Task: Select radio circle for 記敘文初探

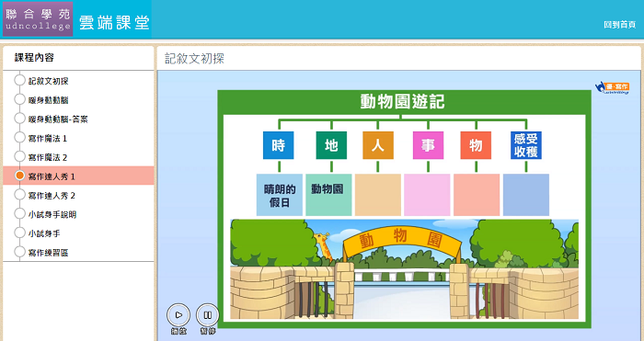Action: 19,81
